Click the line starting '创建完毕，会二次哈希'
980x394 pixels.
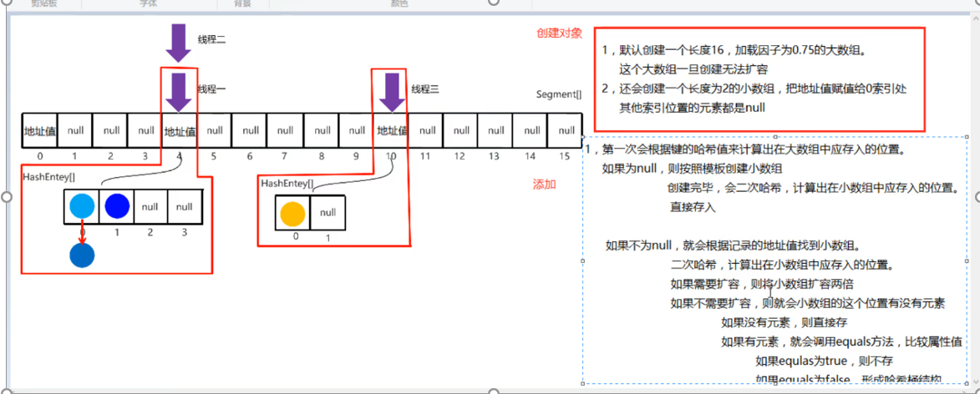click(813, 187)
